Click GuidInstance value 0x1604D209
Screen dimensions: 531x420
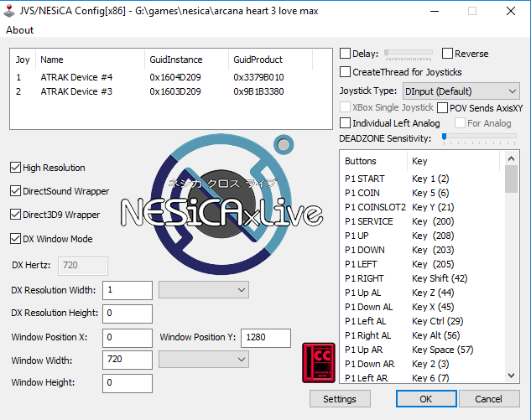pyautogui.click(x=175, y=77)
